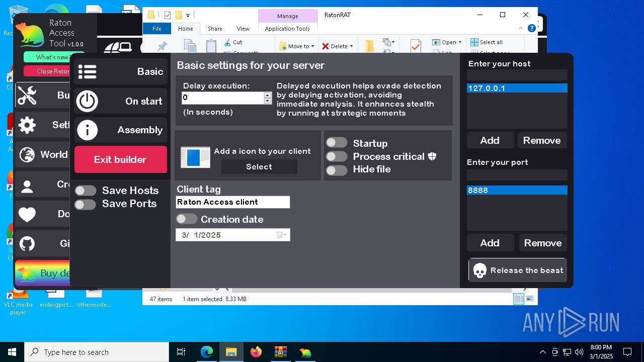The height and width of the screenshot is (362, 644).
Task: Toggle the Hide file switch
Action: point(337,170)
